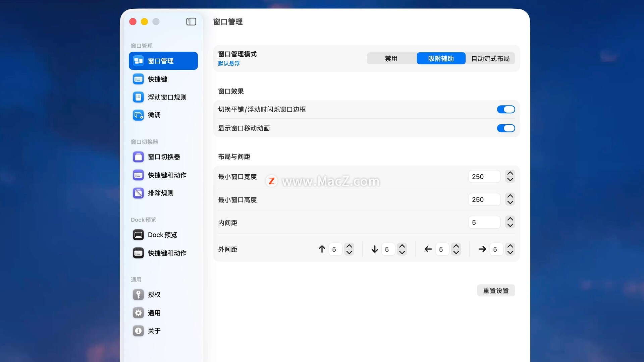
Task: Decrease bottom 外间距 with stepper down arrow
Action: pyautogui.click(x=402, y=252)
